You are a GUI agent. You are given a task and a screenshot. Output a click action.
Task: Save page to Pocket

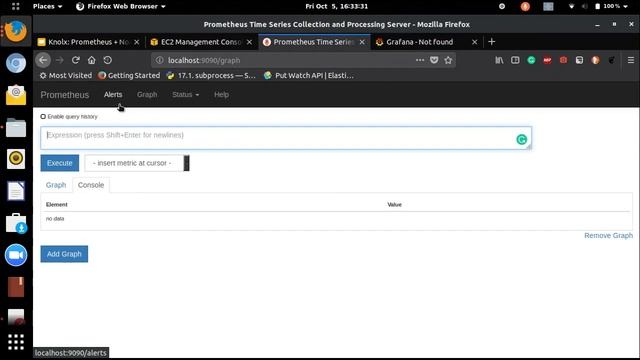(x=434, y=60)
